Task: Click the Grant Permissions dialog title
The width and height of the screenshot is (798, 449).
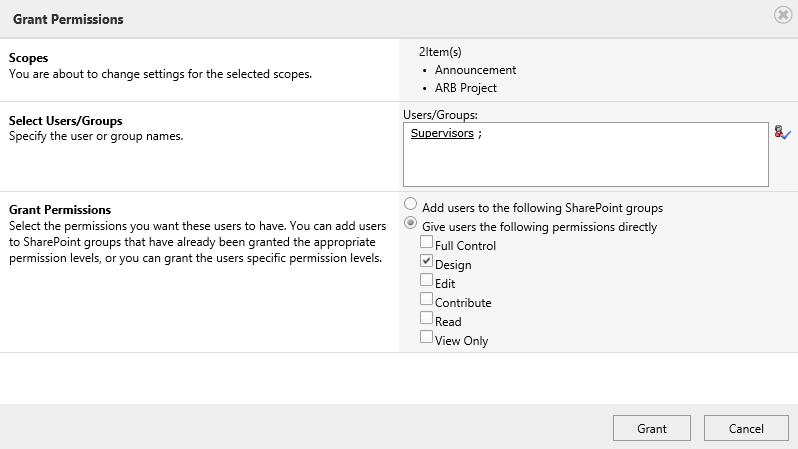Action: (68, 19)
